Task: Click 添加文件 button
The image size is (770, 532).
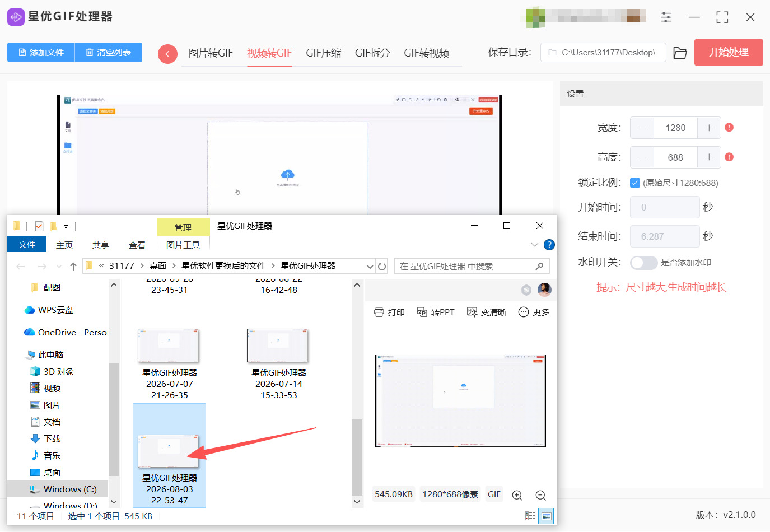Action: 41,52
